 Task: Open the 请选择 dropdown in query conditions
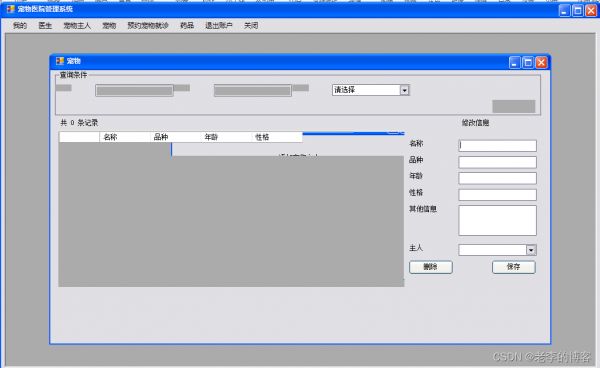click(x=404, y=90)
